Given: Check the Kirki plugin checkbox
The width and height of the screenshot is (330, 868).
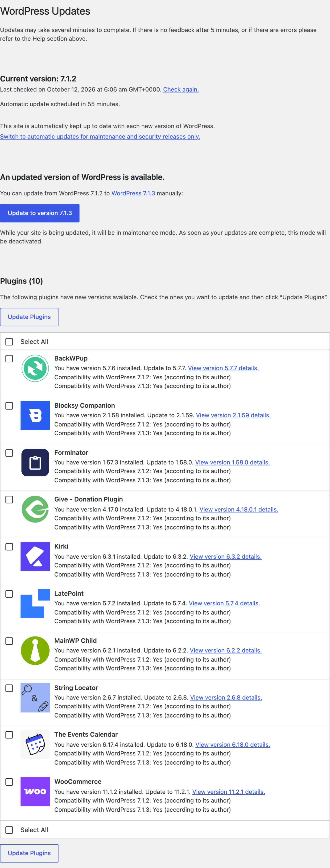Looking at the screenshot, I should tap(9, 547).
